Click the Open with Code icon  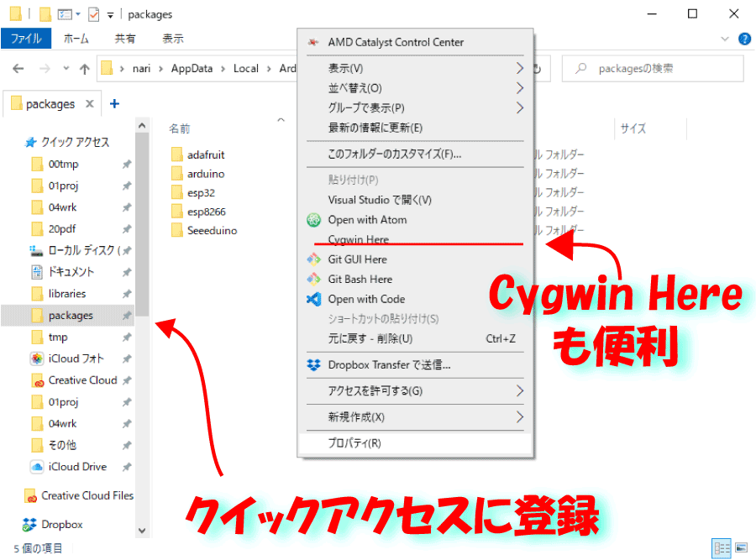(313, 299)
